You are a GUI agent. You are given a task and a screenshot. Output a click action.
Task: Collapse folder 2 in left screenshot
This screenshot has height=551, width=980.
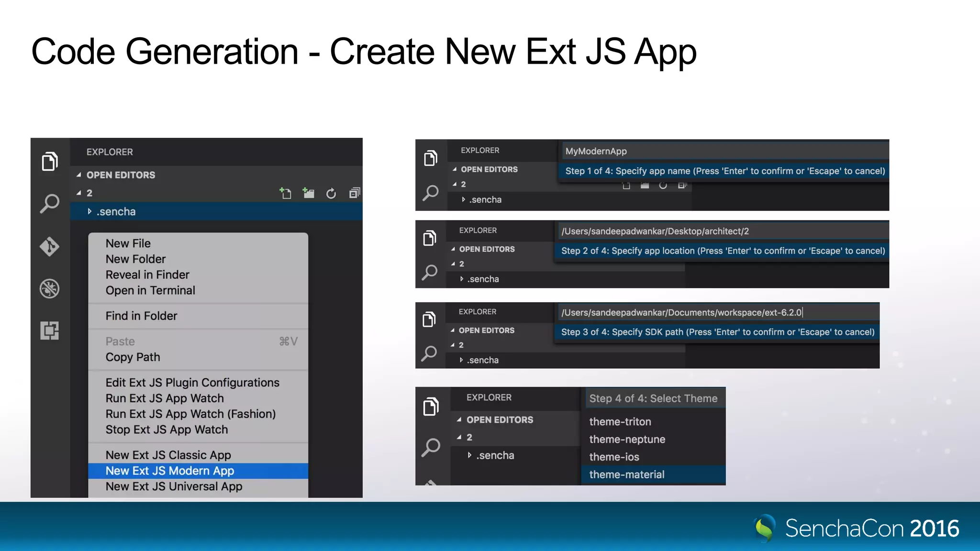[79, 193]
